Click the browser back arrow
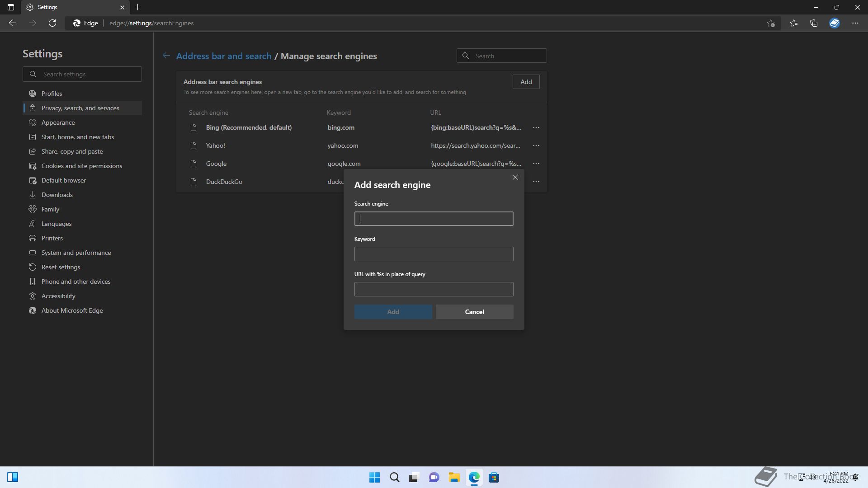This screenshot has height=488, width=868. tap(13, 23)
